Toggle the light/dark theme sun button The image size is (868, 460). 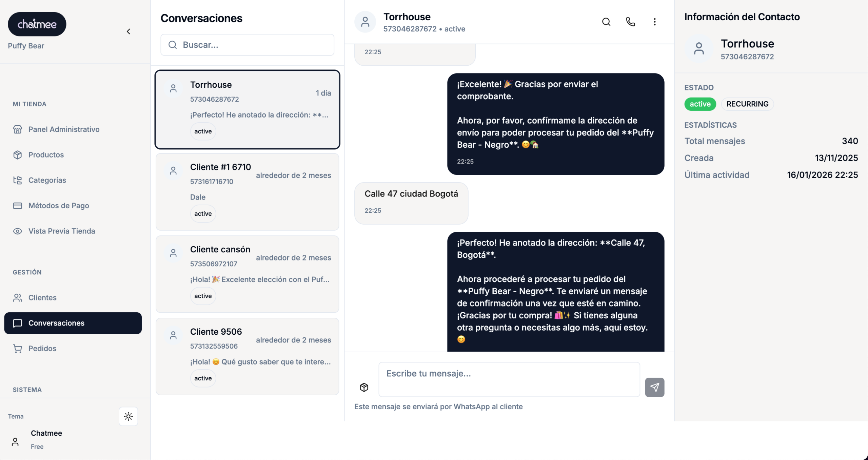[128, 416]
